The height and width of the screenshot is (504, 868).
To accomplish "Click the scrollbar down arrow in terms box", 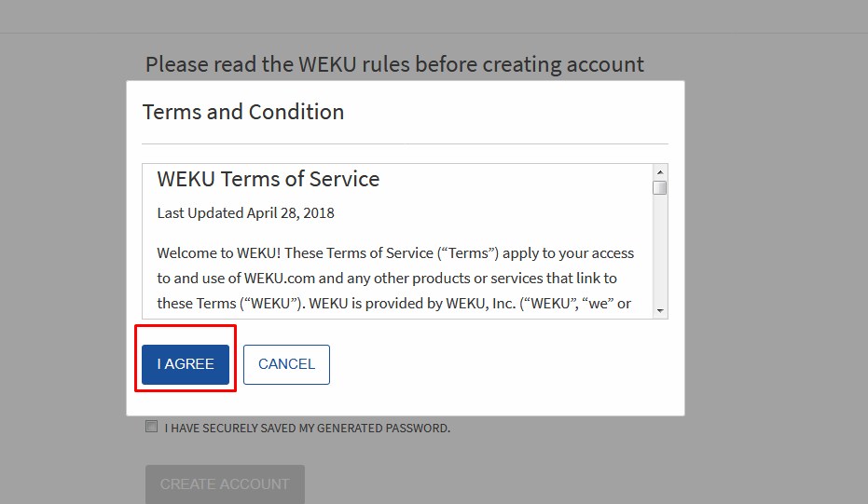I will tap(660, 310).
